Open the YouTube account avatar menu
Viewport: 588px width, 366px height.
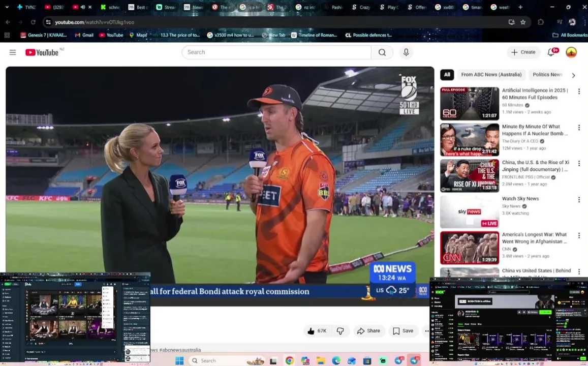point(571,52)
